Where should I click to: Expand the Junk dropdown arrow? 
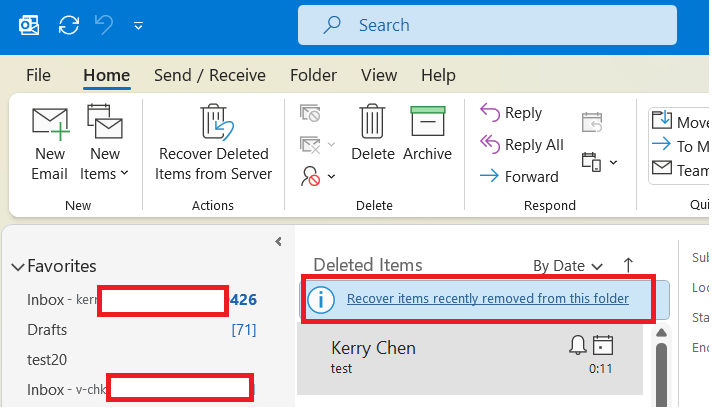click(x=331, y=176)
